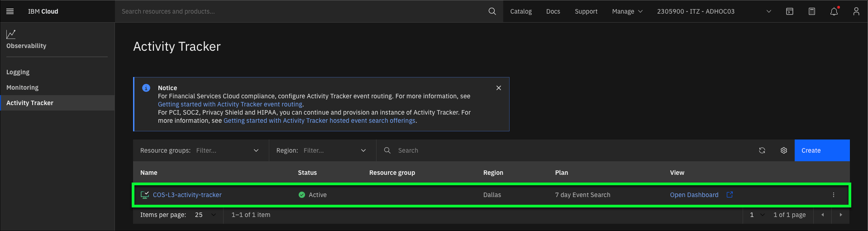Click '1–1 of 1 item' text
The width and height of the screenshot is (868, 231).
coord(251,215)
